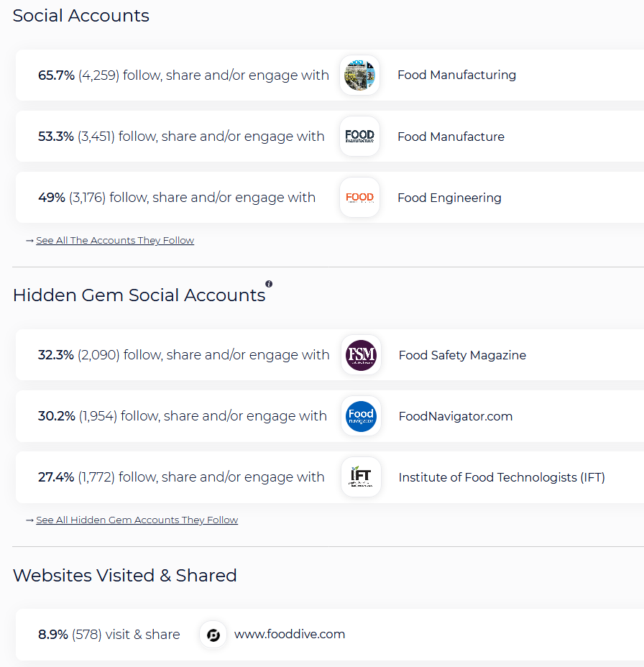Open See All The Accounts They Follow

click(x=115, y=240)
